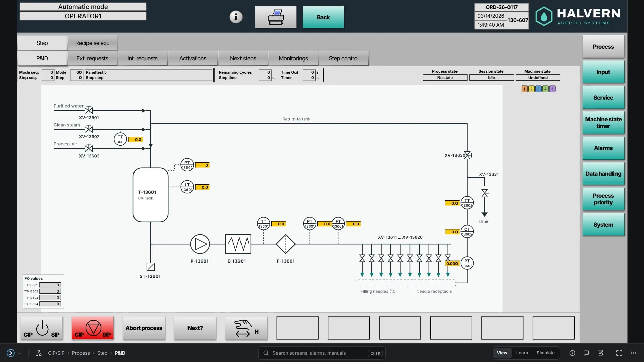Click the printer icon button
Screen dimensions: 644x362
tap(275, 17)
